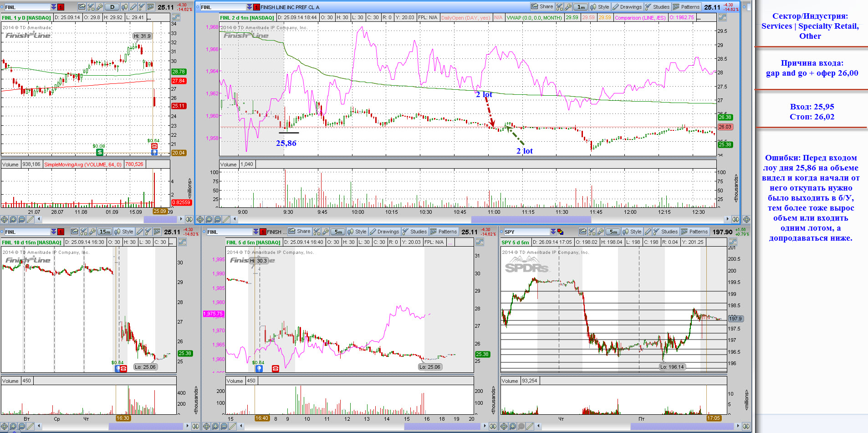Open Share on the FINL 5m chart
Image resolution: width=868 pixels, height=433 pixels.
click(x=299, y=232)
